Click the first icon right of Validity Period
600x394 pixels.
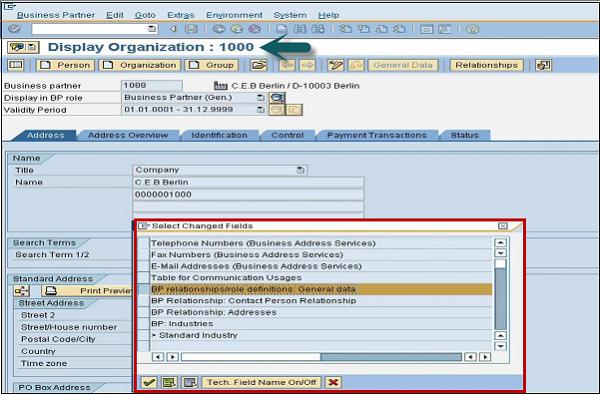point(277,110)
